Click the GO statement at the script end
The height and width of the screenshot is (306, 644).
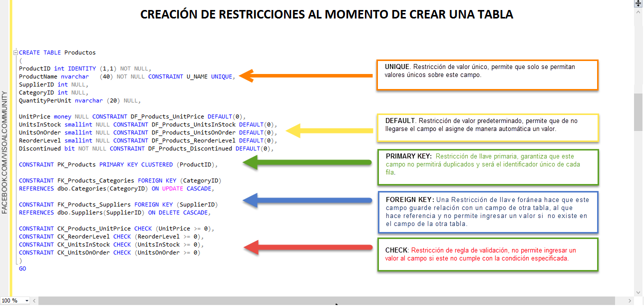(x=22, y=268)
